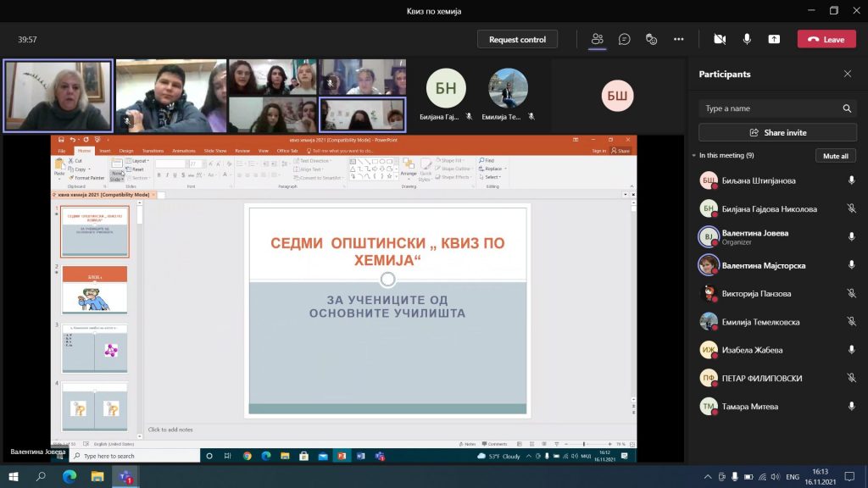Screen dimensions: 868x488
Task: Close the Participants panel
Action: click(847, 75)
